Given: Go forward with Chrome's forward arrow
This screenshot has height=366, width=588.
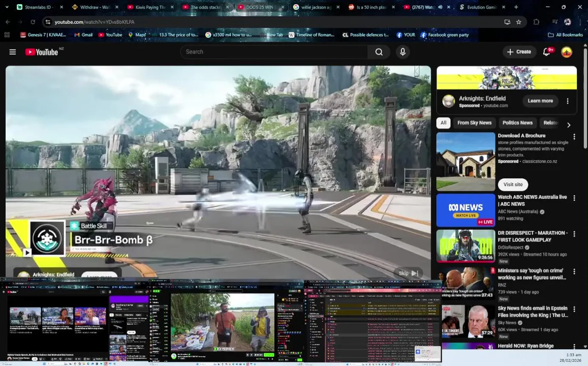Looking at the screenshot, I should click(20, 22).
